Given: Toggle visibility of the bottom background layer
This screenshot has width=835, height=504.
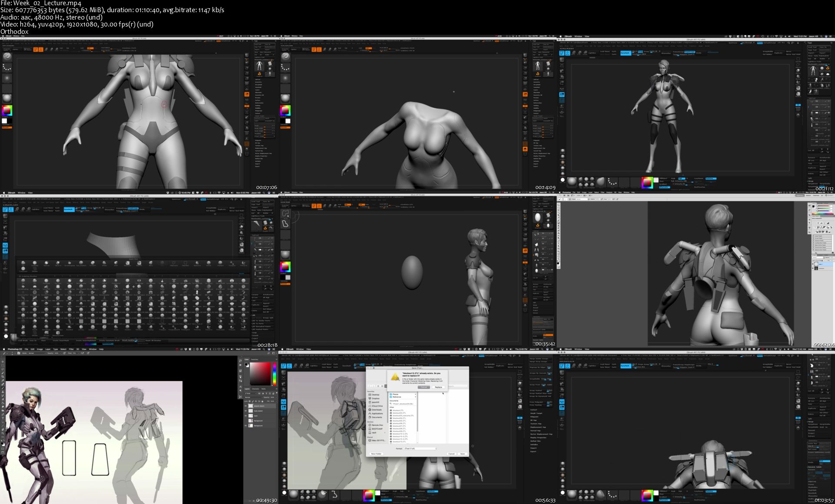Looking at the screenshot, I should [x=246, y=425].
